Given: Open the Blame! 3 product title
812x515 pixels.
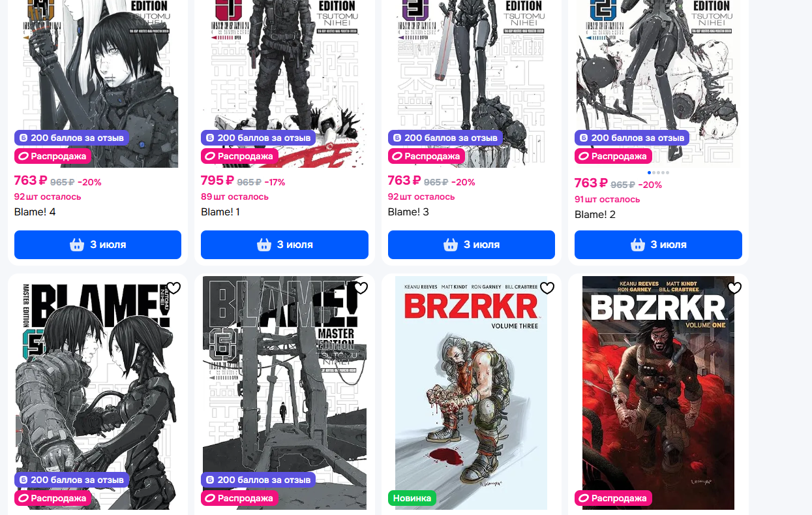Looking at the screenshot, I should [x=408, y=212].
